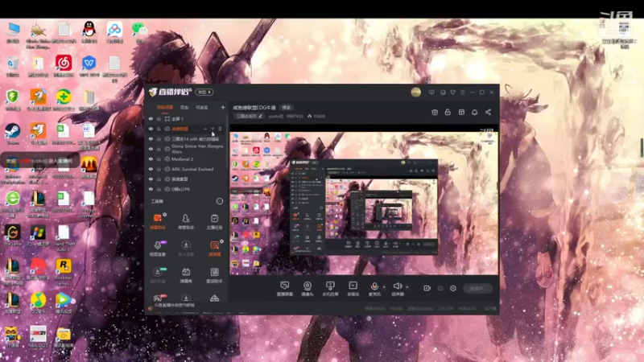Open the mode pill next to app logo
The image size is (644, 362).
click(204, 92)
